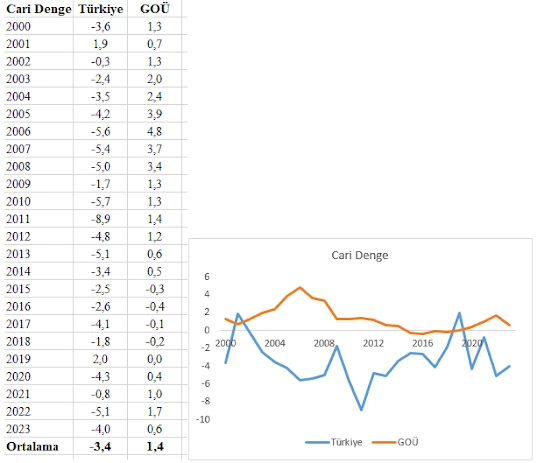Select the Türkiye value -8,9 for 2011
Screen dimensions: 537x463
click(x=100, y=219)
